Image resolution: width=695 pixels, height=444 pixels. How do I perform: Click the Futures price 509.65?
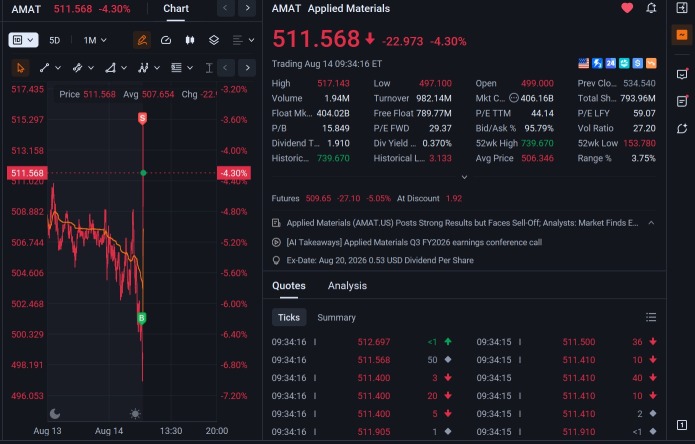click(318, 199)
